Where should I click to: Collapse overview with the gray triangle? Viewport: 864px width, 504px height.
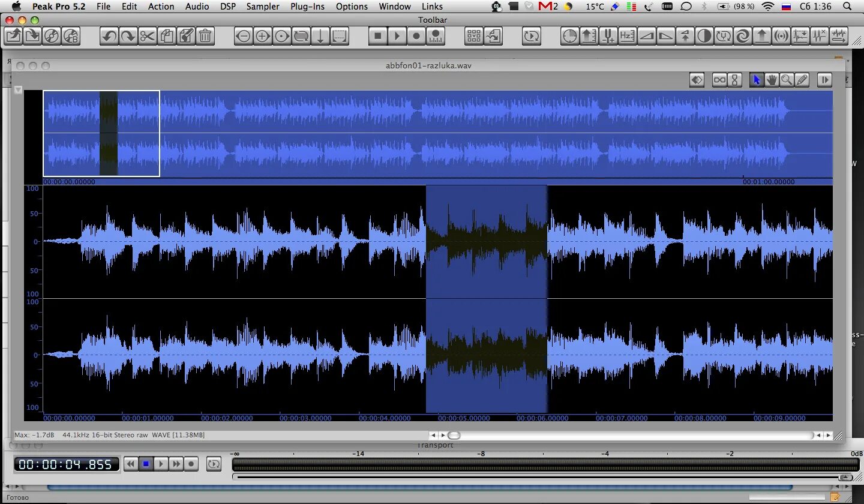pyautogui.click(x=18, y=90)
